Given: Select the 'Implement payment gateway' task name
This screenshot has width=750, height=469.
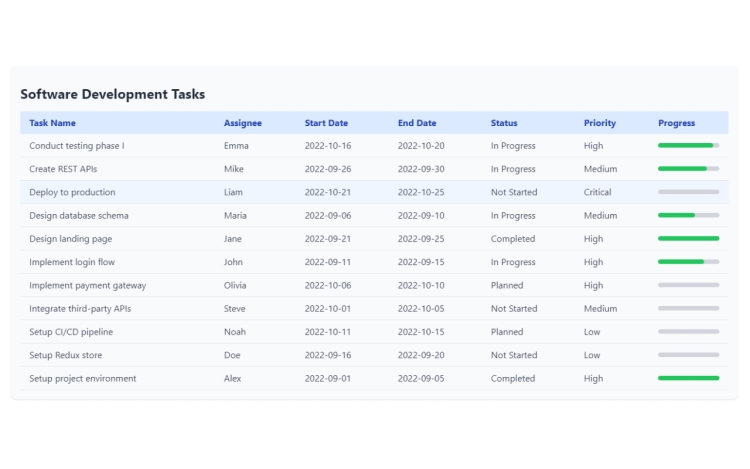Looking at the screenshot, I should click(88, 285).
